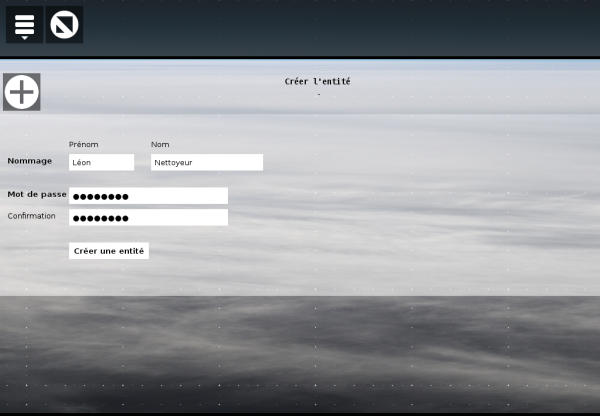Focus the Confirmation password field
Viewport: 600px width, 416px height.
(148, 218)
